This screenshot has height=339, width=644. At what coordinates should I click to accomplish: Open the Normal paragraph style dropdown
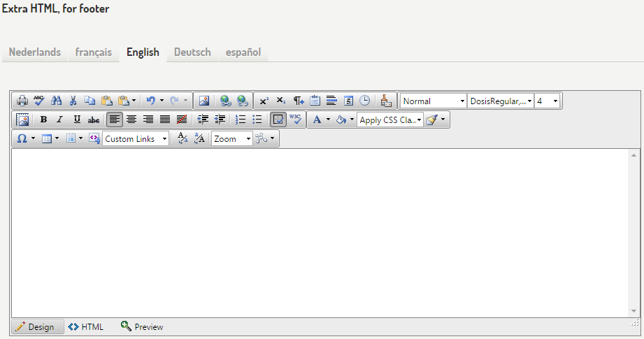[x=433, y=101]
